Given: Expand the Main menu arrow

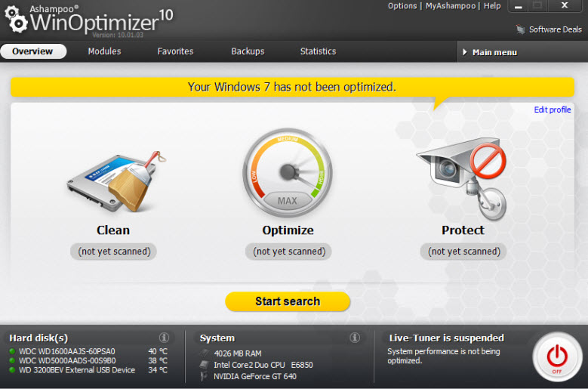Looking at the screenshot, I should click(465, 52).
